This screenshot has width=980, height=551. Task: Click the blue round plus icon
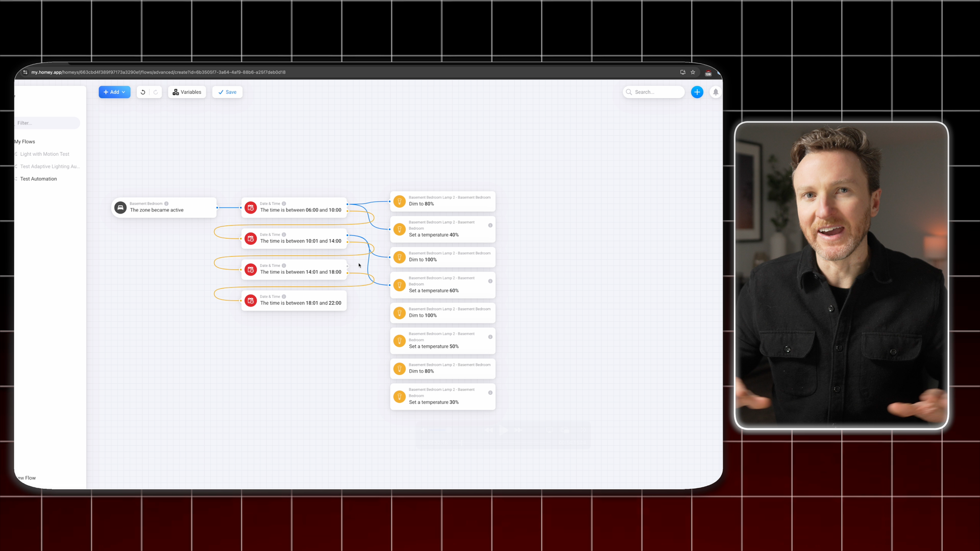697,92
